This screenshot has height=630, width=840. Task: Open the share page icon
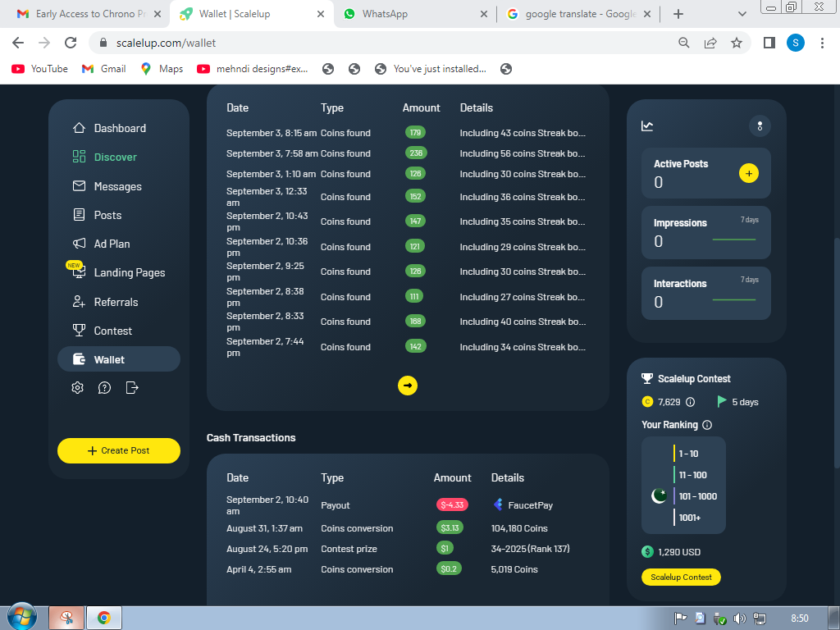710,43
